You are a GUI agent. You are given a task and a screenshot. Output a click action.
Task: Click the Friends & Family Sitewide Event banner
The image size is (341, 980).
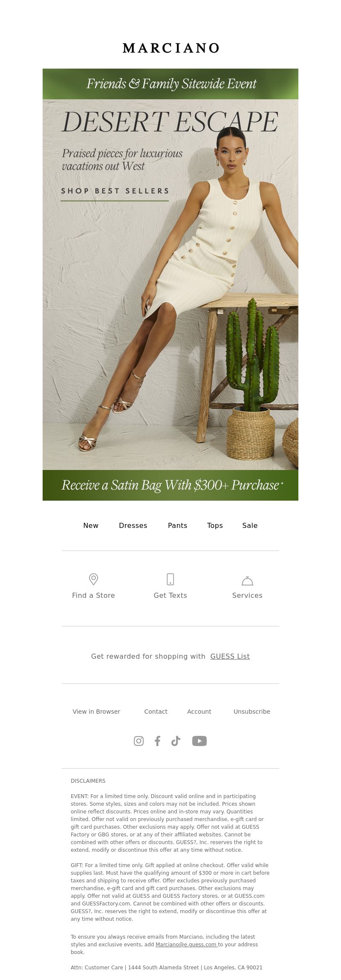pos(170,84)
